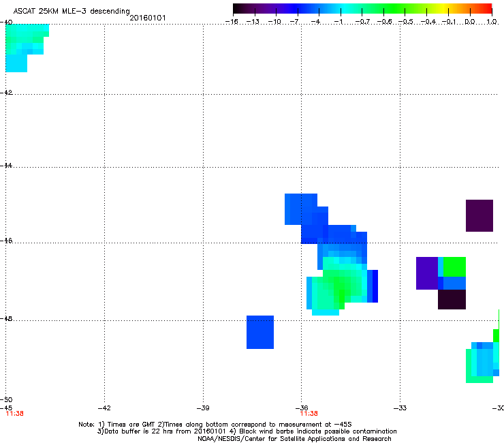Click the red '11:38' time below longitude -36
This screenshot has height=443, width=504.
pyautogui.click(x=309, y=414)
